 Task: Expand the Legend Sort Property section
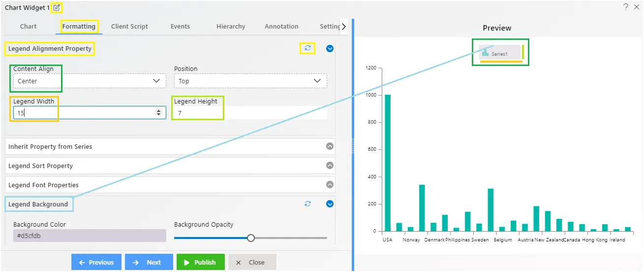(x=330, y=166)
